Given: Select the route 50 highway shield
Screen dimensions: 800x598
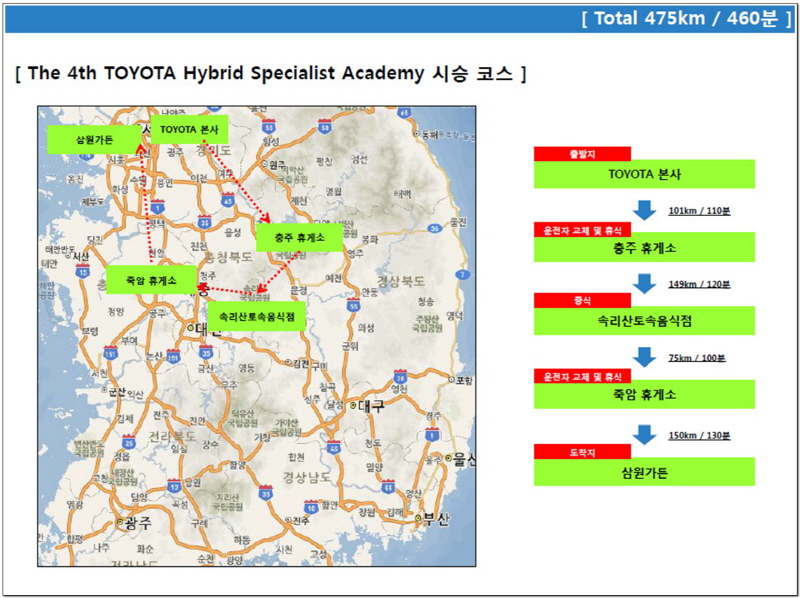Looking at the screenshot, I should [x=325, y=126].
